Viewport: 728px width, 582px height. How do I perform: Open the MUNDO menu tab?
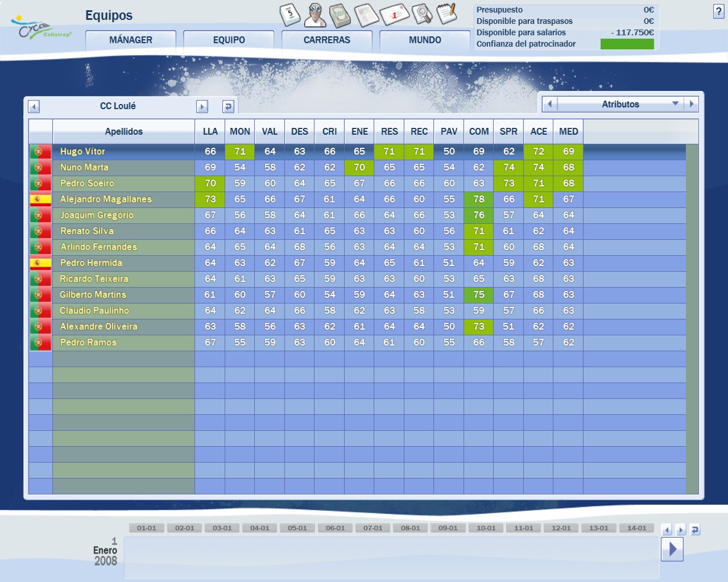tap(425, 40)
